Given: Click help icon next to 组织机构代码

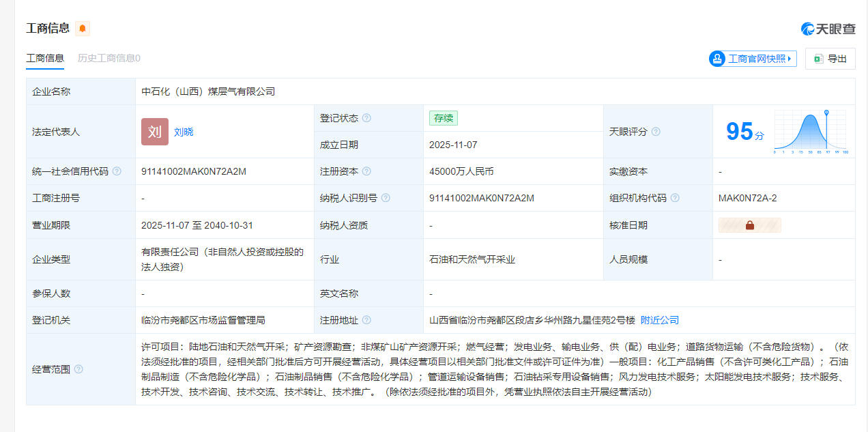Looking at the screenshot, I should [x=675, y=198].
